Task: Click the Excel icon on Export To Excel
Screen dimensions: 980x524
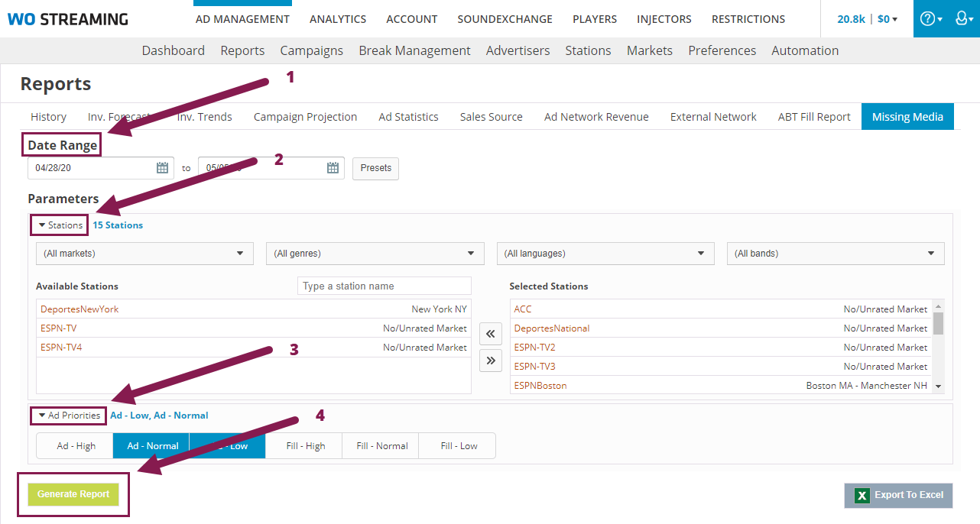Action: [862, 495]
